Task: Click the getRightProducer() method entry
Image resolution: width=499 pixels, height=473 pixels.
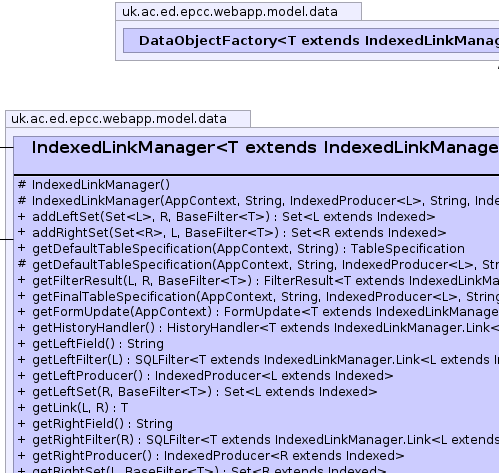Action: pyautogui.click(x=211, y=456)
